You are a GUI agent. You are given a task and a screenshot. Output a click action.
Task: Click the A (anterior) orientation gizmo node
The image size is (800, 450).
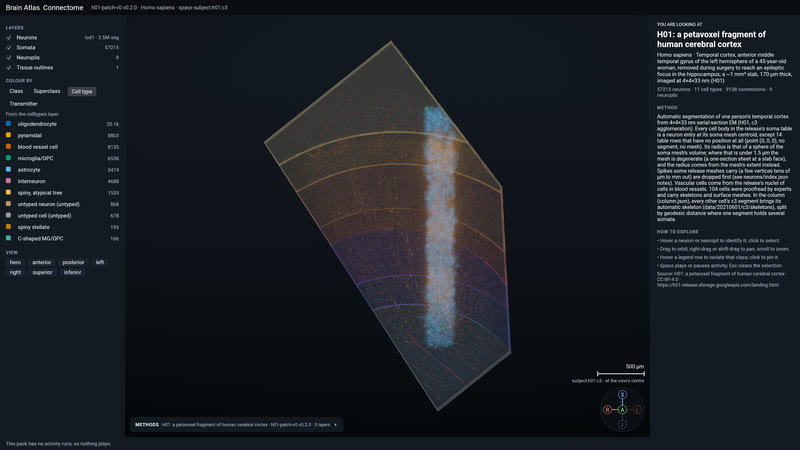622,410
